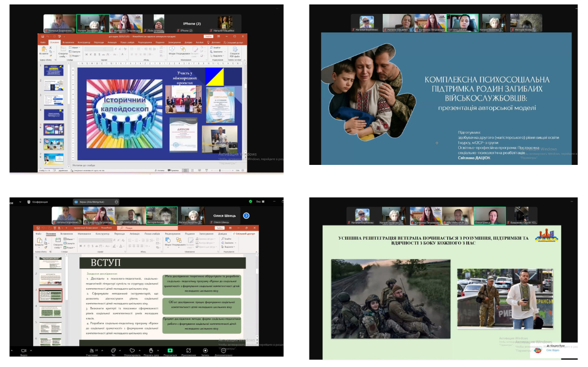The image size is (588, 367).
Task: Select slide 6 thumbnail in the Історичний калейдоскоп window
Action: coord(54,144)
